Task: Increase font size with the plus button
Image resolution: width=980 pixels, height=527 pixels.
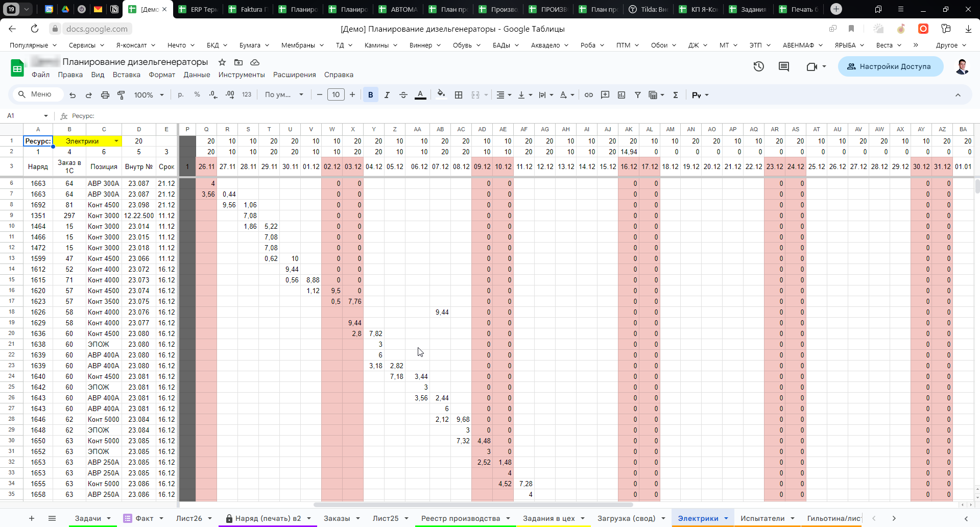Action: click(x=352, y=95)
